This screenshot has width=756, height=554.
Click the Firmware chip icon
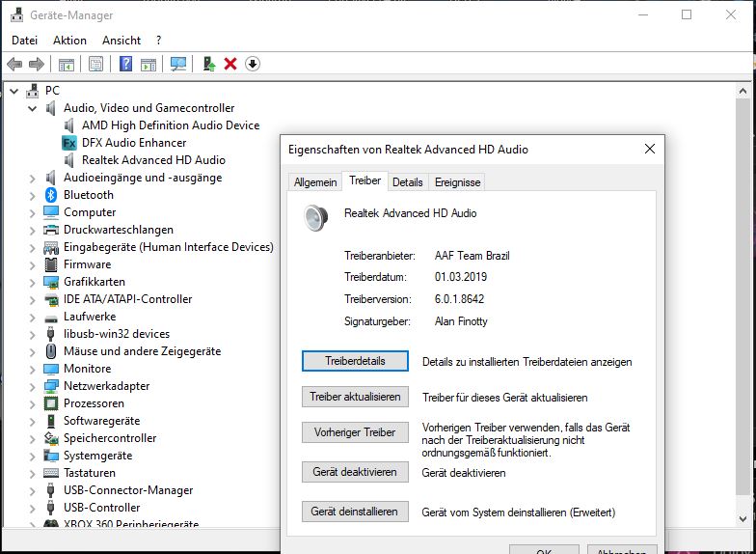point(51,264)
